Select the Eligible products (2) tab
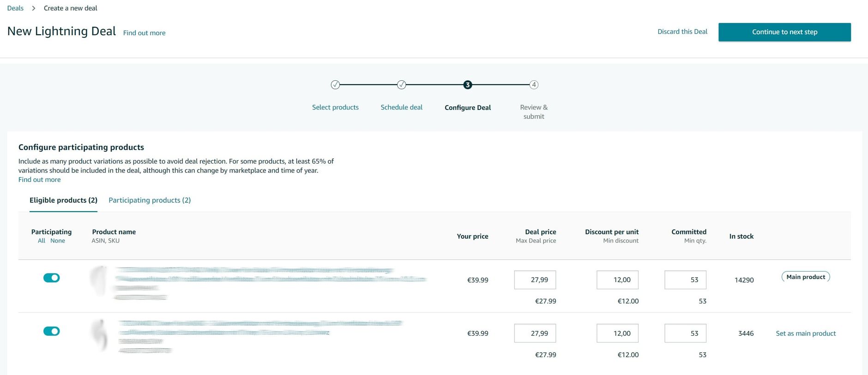The height and width of the screenshot is (375, 868). coord(63,200)
